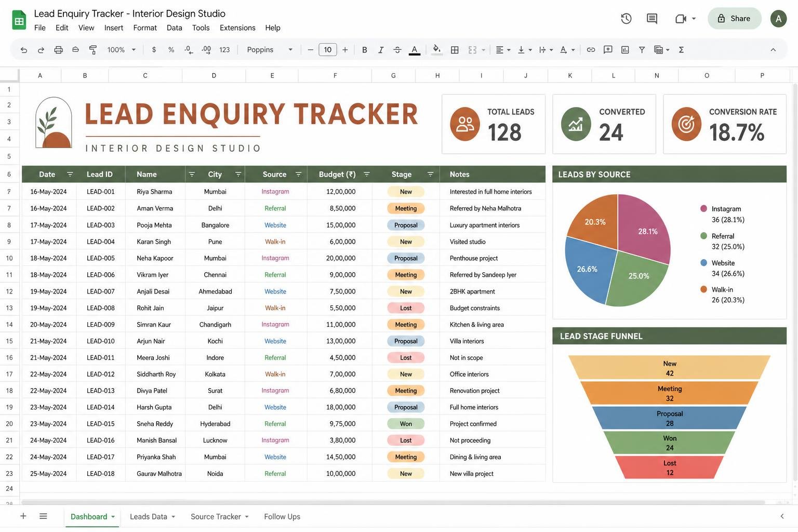This screenshot has height=532, width=798.
Task: Click the font size input field
Action: point(327,50)
